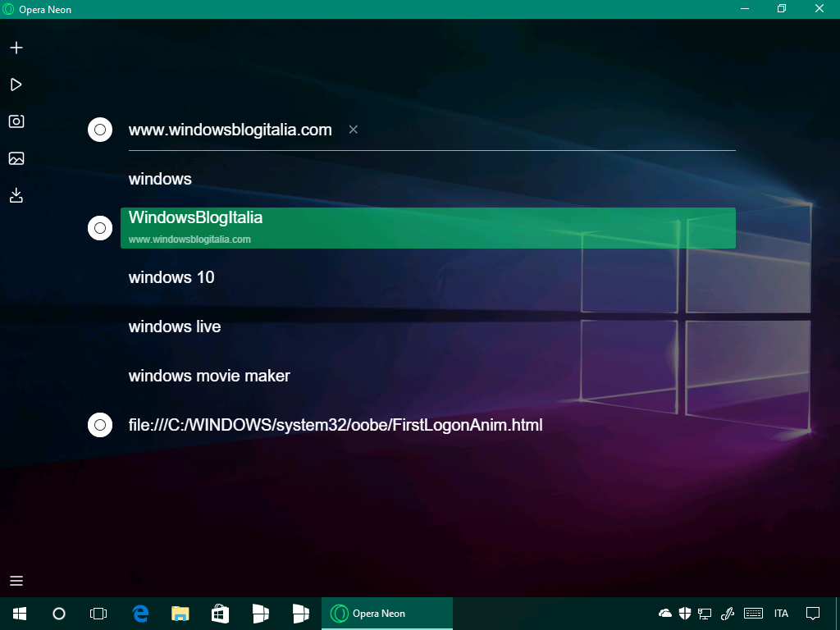Screen dimensions: 840x630
Task: Open the Windows Start menu
Action: click(x=20, y=614)
